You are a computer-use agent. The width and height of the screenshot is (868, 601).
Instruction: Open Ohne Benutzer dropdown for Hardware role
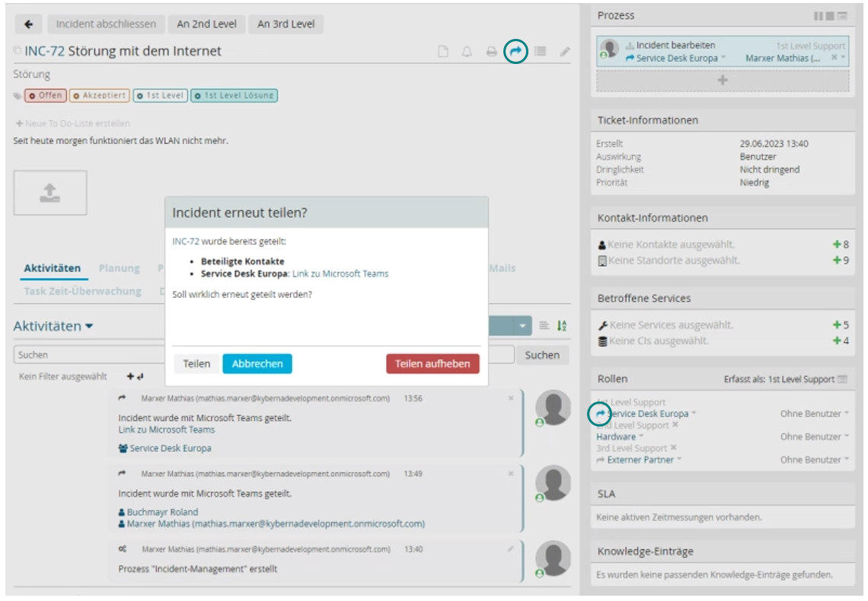pos(814,437)
